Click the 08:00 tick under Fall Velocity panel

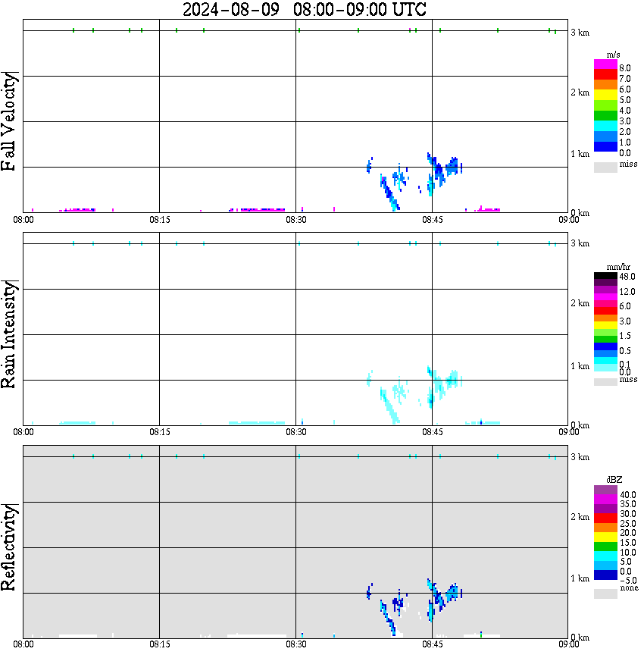(23, 220)
